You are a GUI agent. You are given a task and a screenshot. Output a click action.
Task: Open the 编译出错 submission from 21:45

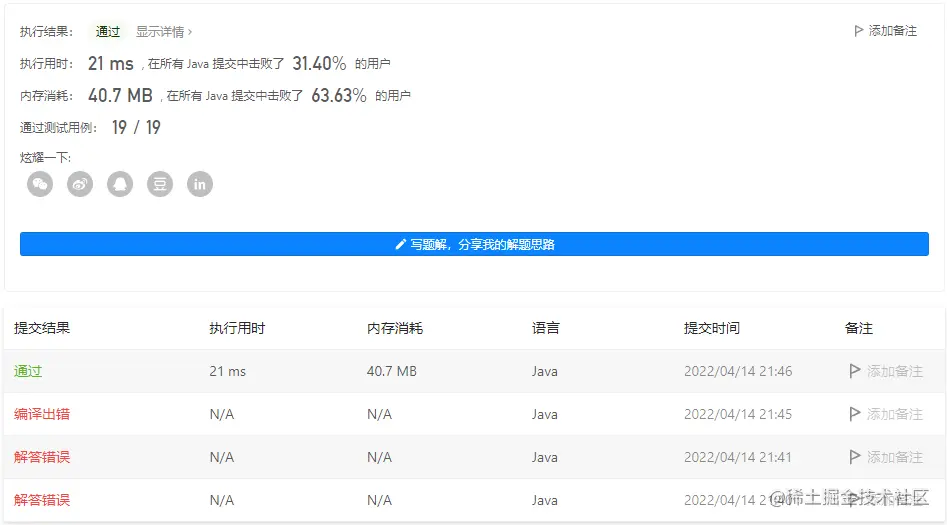[x=42, y=414]
